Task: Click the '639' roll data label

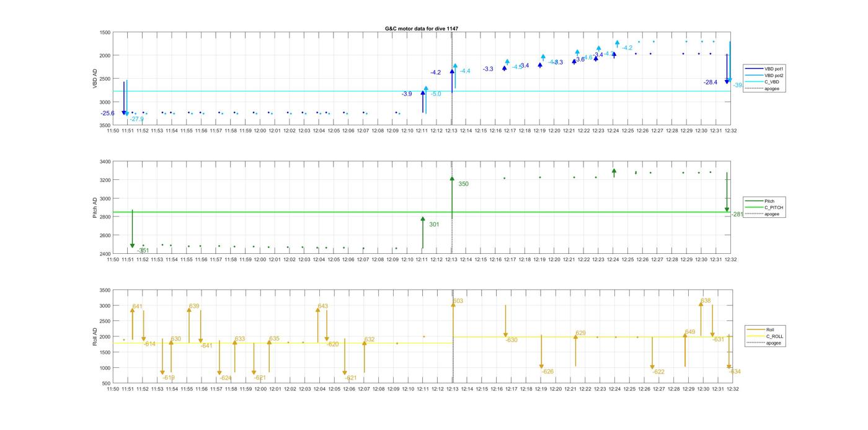Action: 195,306
